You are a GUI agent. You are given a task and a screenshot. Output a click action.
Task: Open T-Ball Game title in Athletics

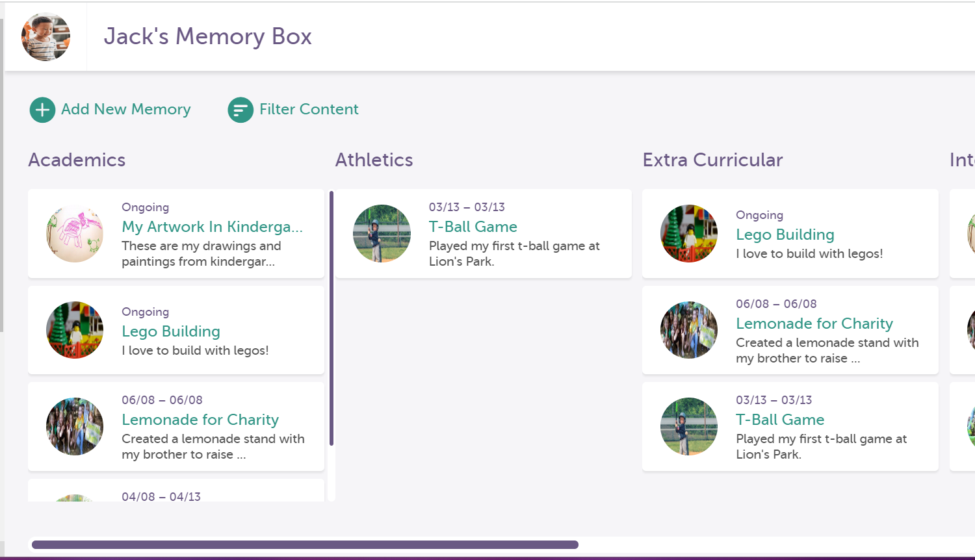click(x=473, y=227)
